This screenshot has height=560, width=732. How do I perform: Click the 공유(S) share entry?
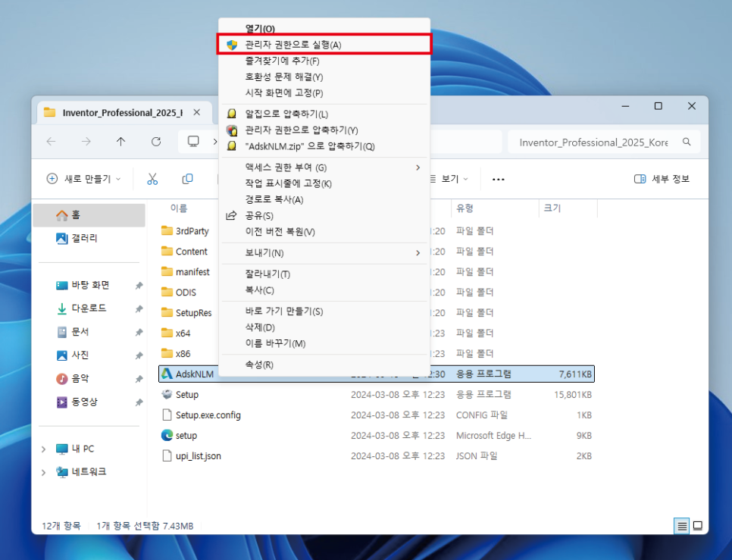pyautogui.click(x=324, y=216)
